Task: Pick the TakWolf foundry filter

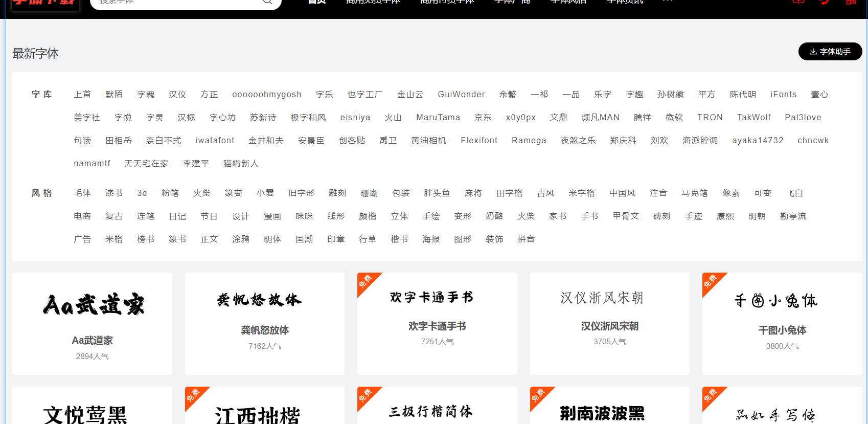Action: point(753,118)
